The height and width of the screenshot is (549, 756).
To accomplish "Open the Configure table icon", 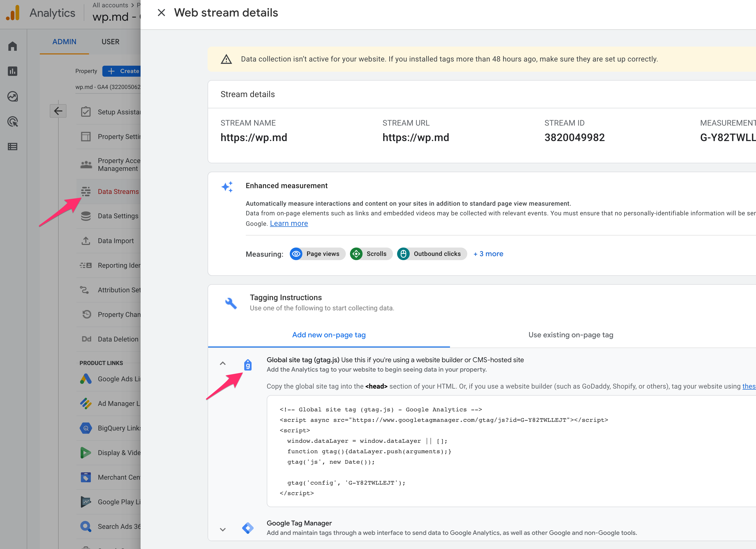I will click(13, 147).
